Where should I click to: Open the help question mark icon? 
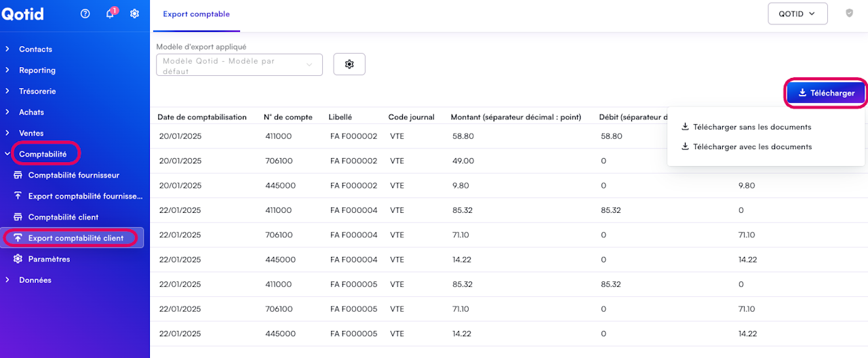point(85,14)
